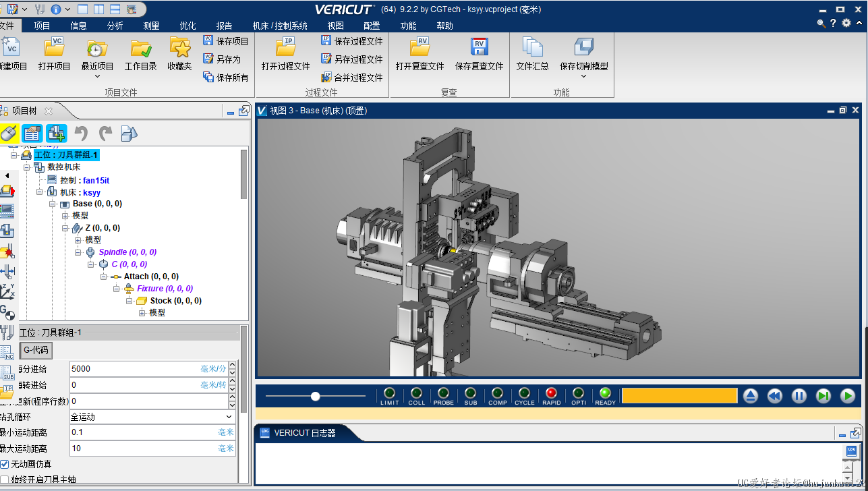
Task: Click 保存项目 (Save Project)
Action: (x=226, y=41)
